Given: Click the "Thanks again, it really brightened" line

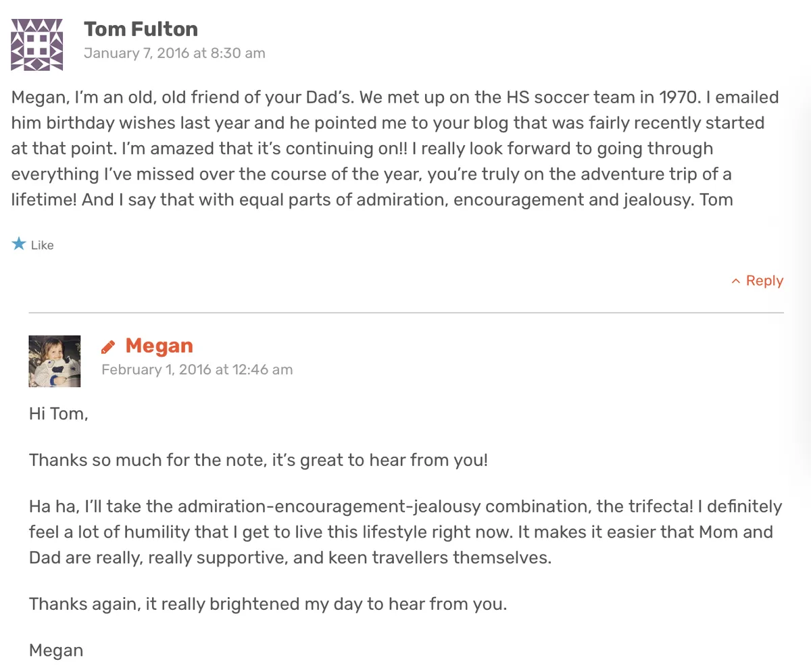Looking at the screenshot, I should (x=268, y=604).
